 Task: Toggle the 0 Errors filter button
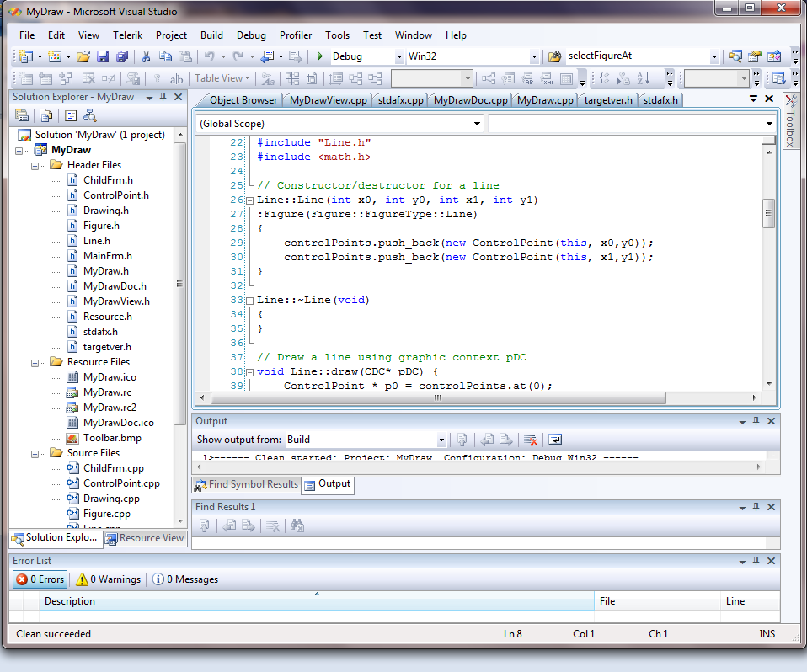pos(40,579)
